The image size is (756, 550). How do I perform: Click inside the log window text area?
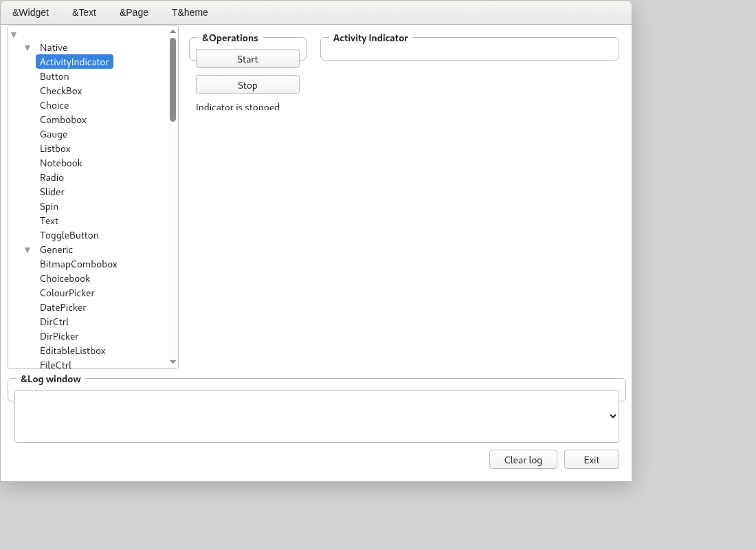coord(311,416)
